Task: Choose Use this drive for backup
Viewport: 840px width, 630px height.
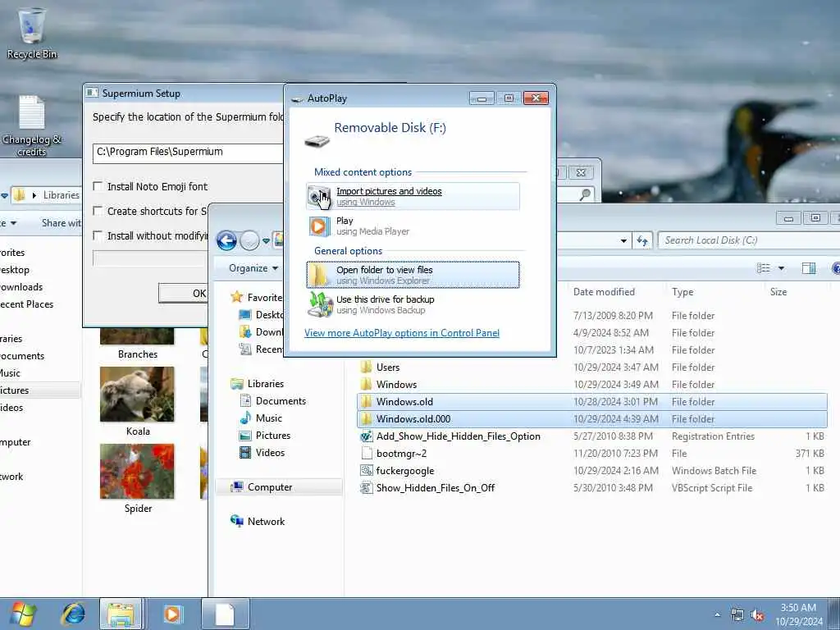Action: coord(413,304)
